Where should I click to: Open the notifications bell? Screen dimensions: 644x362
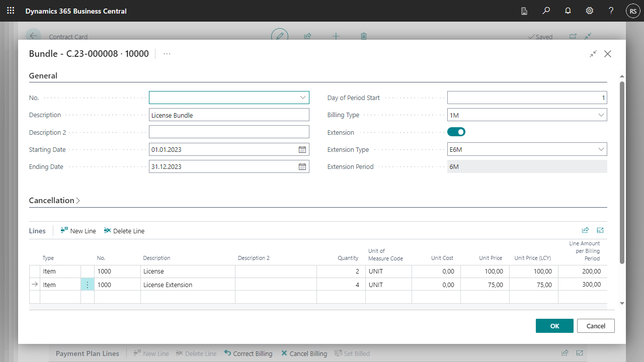(568, 11)
